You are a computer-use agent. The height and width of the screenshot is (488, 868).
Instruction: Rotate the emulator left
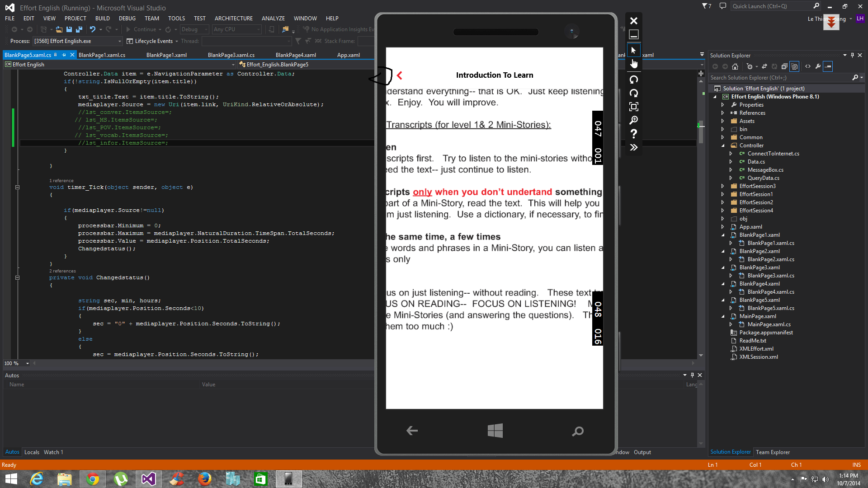pyautogui.click(x=634, y=80)
